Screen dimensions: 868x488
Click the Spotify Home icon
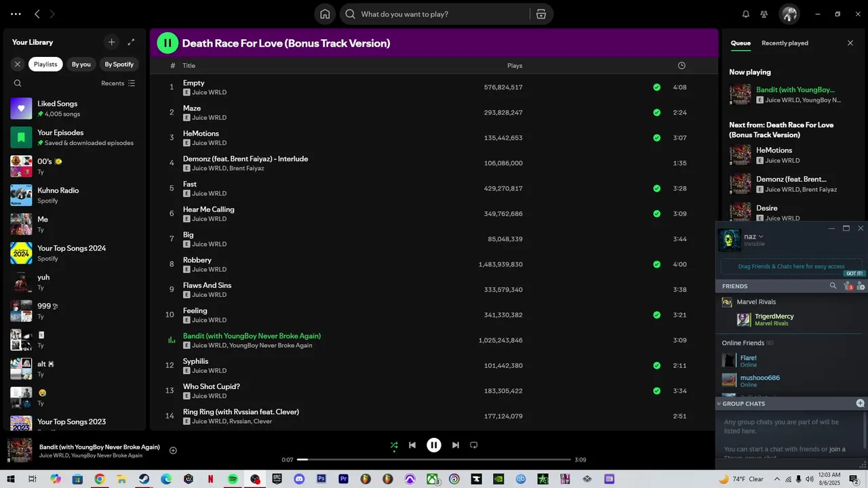click(x=325, y=14)
